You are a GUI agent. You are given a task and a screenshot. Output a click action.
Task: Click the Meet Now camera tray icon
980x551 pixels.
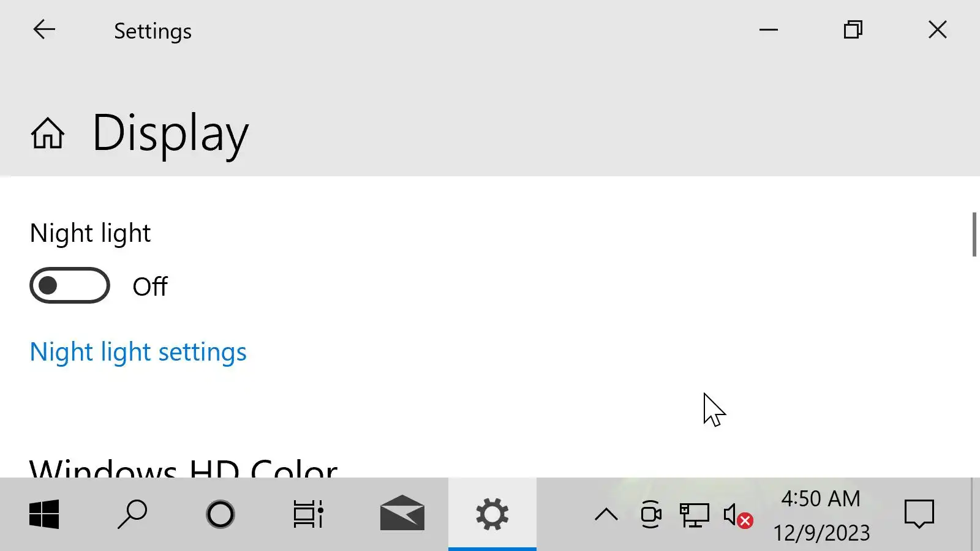(650, 515)
